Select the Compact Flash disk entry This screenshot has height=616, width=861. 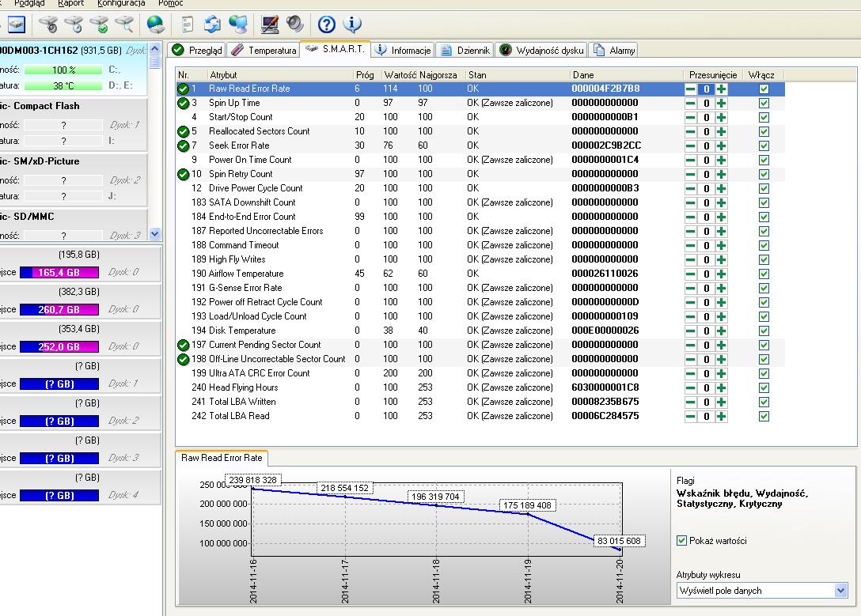coord(73,124)
